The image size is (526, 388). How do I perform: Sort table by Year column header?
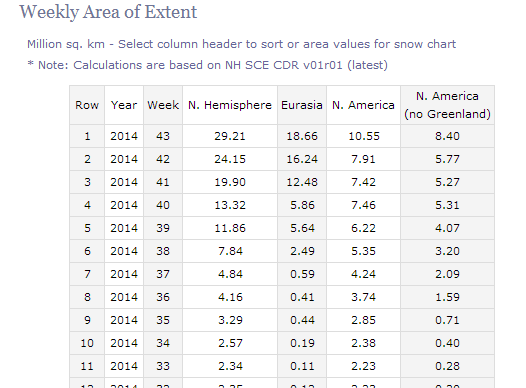click(124, 105)
